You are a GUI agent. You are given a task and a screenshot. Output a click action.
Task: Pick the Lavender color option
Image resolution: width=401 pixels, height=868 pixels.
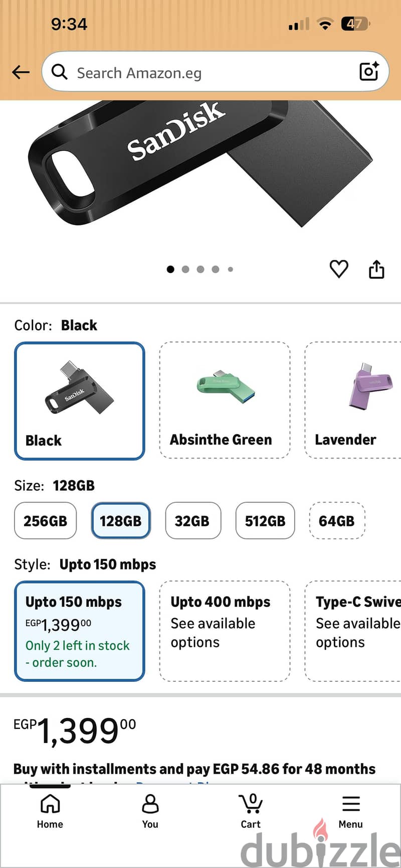pos(353,400)
